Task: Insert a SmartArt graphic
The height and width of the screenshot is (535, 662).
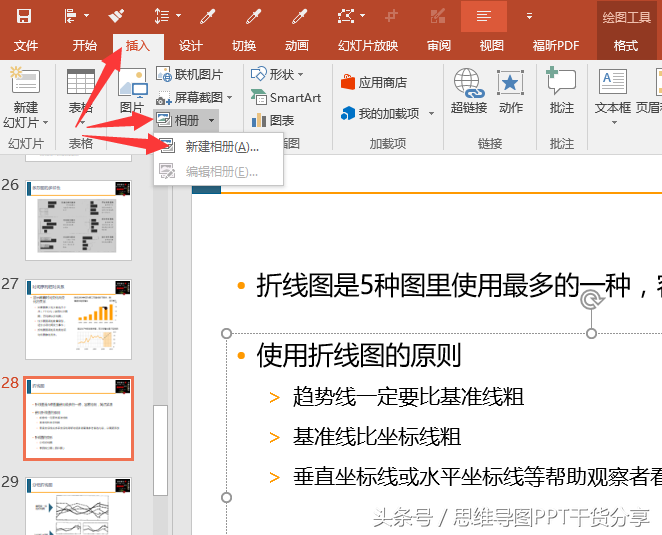Action: pyautogui.click(x=286, y=98)
